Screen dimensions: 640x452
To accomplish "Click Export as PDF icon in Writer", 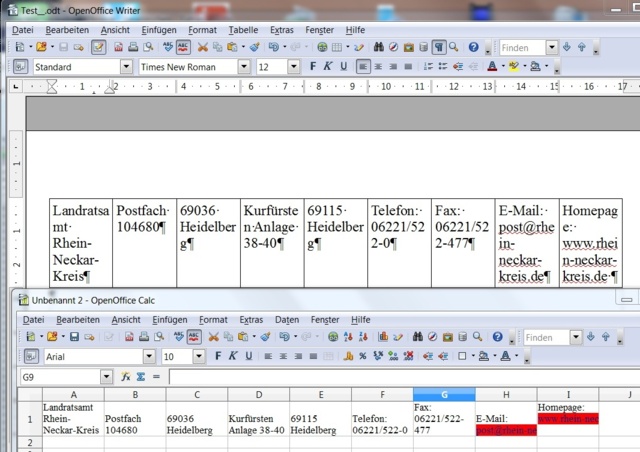I will tap(118, 47).
